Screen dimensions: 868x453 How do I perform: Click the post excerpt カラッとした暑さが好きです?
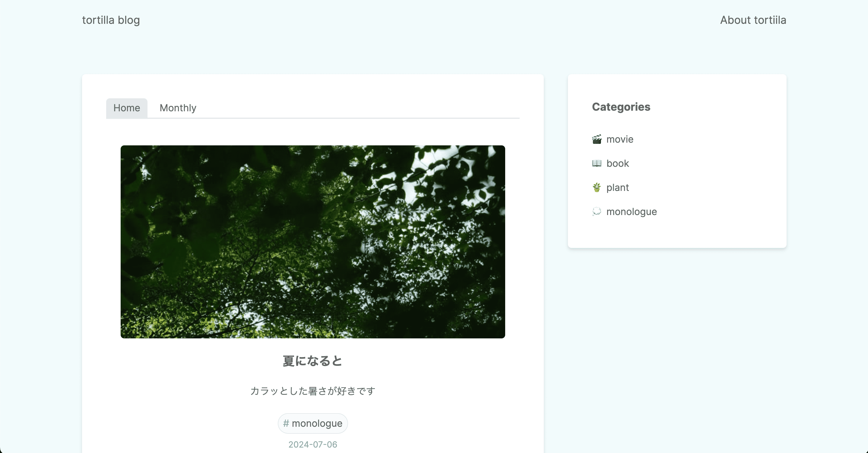coord(312,391)
